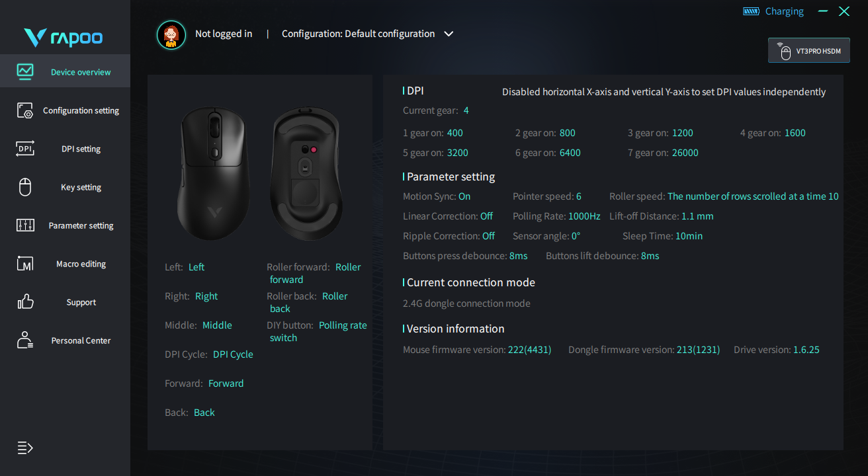868x476 pixels.
Task: Open the Default configuration selector
Action: (x=358, y=34)
